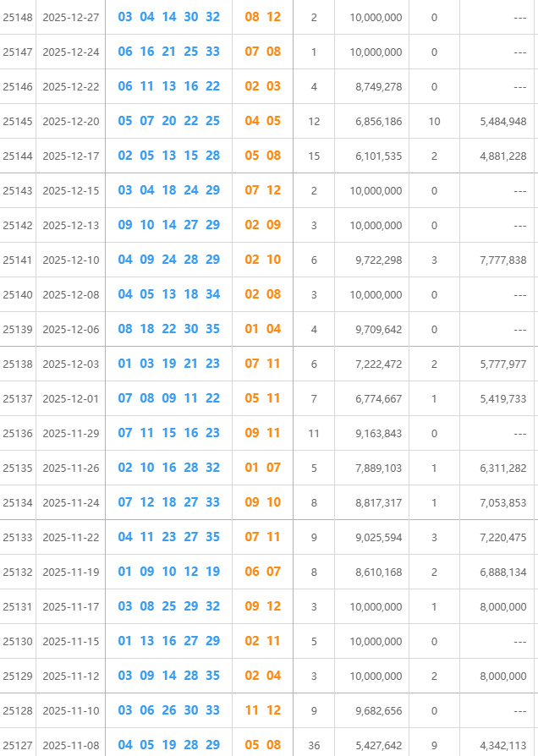
Task: Click orange numbers 04 05
Action: (x=263, y=121)
